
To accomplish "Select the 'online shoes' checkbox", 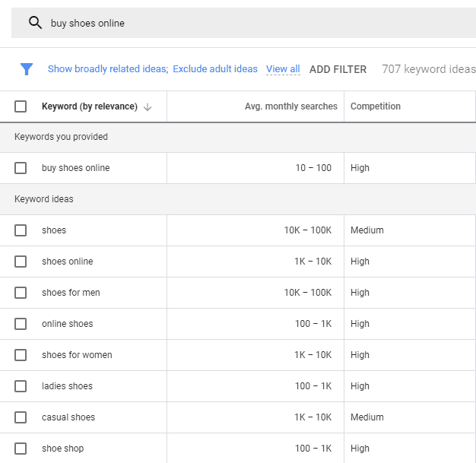I will coord(21,324).
